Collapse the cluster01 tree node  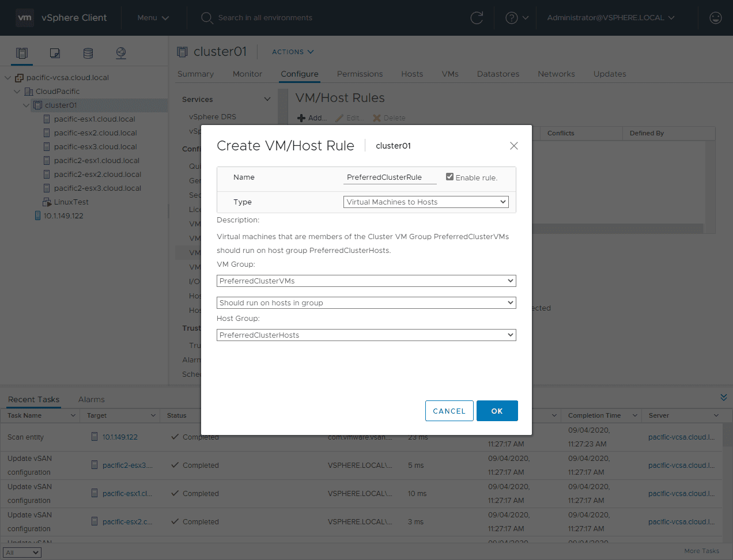pos(26,105)
